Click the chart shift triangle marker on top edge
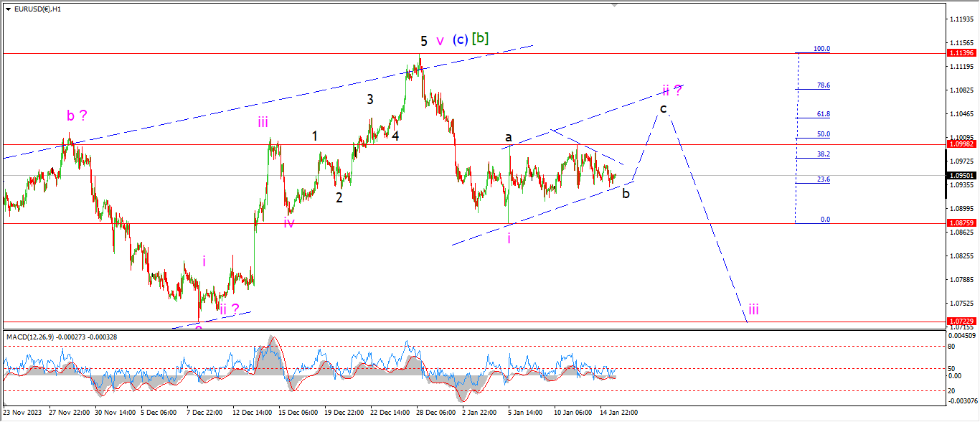 click(614, 5)
